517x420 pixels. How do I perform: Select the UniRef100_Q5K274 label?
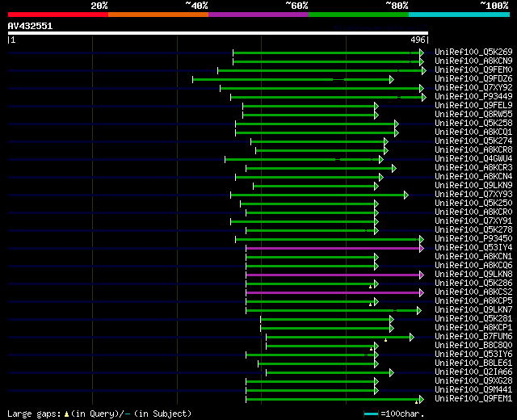point(473,141)
